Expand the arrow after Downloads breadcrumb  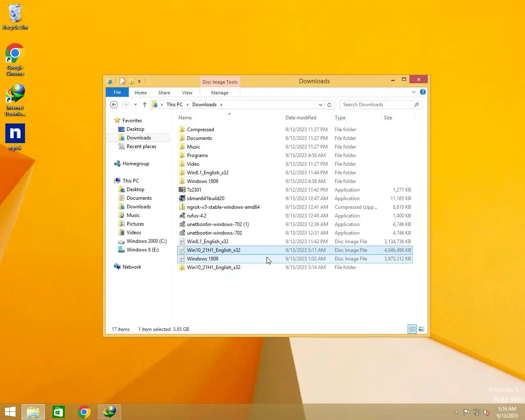[221, 105]
